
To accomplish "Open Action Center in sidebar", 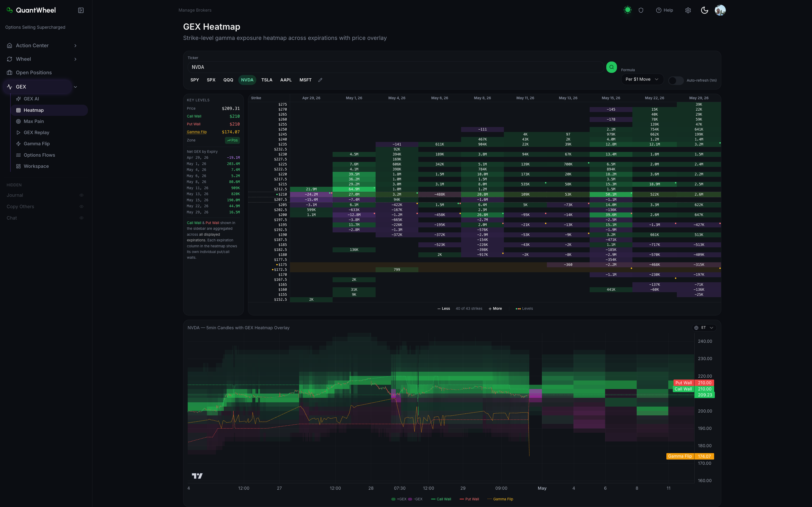I will pos(32,46).
